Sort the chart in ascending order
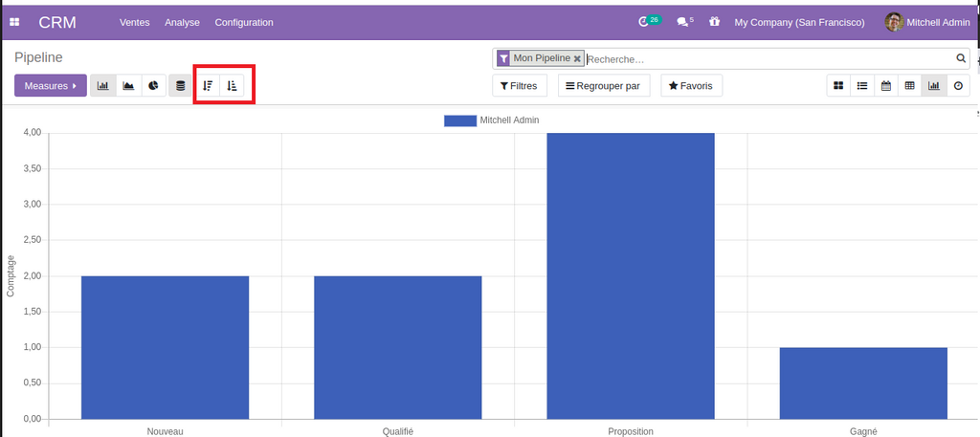This screenshot has width=980, height=437. pos(232,86)
